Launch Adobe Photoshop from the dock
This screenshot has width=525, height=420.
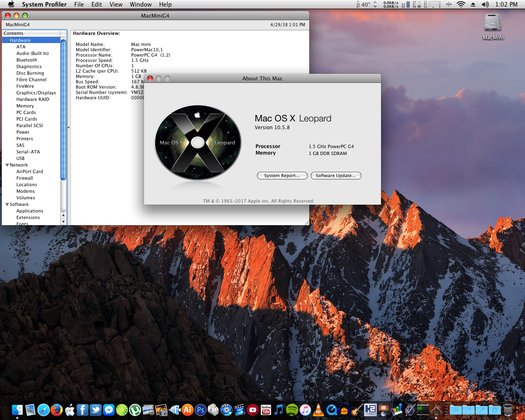pyautogui.click(x=201, y=410)
